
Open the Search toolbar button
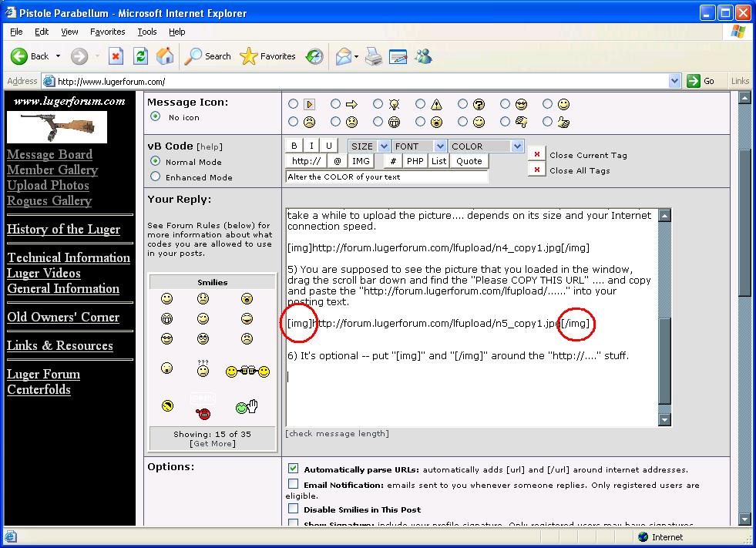pyautogui.click(x=208, y=56)
